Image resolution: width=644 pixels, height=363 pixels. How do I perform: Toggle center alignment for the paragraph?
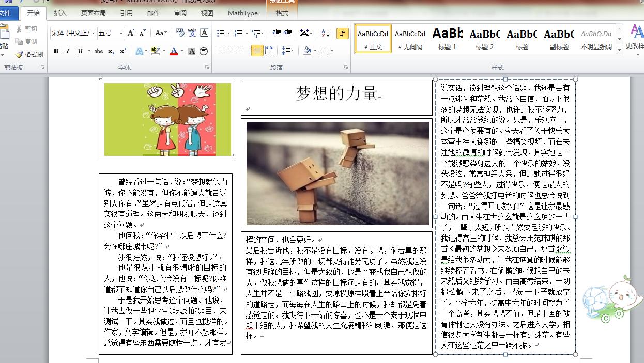[232, 51]
